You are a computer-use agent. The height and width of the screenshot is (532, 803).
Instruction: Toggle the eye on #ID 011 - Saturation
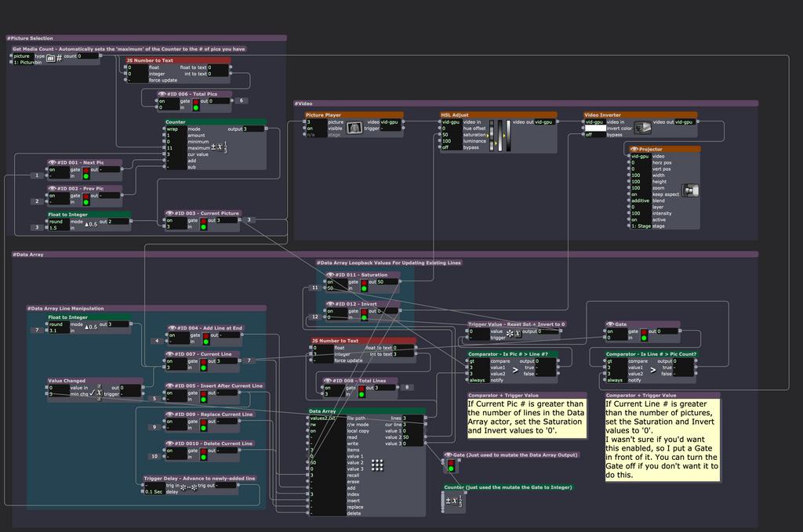point(329,275)
